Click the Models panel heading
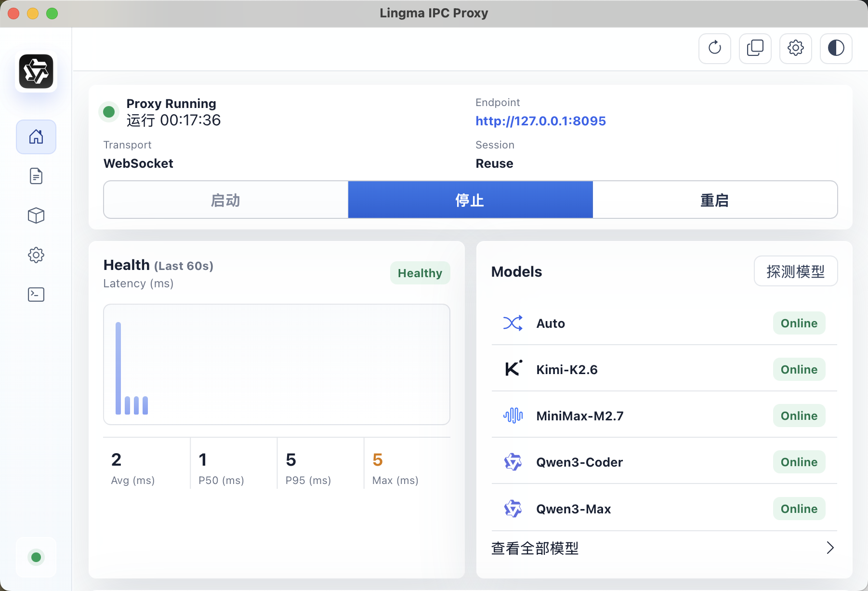 [516, 272]
